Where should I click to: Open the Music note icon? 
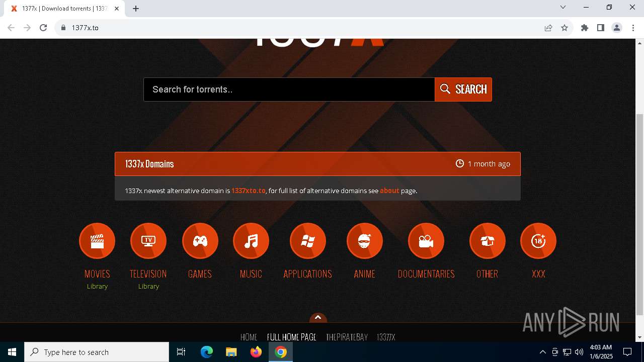click(251, 241)
